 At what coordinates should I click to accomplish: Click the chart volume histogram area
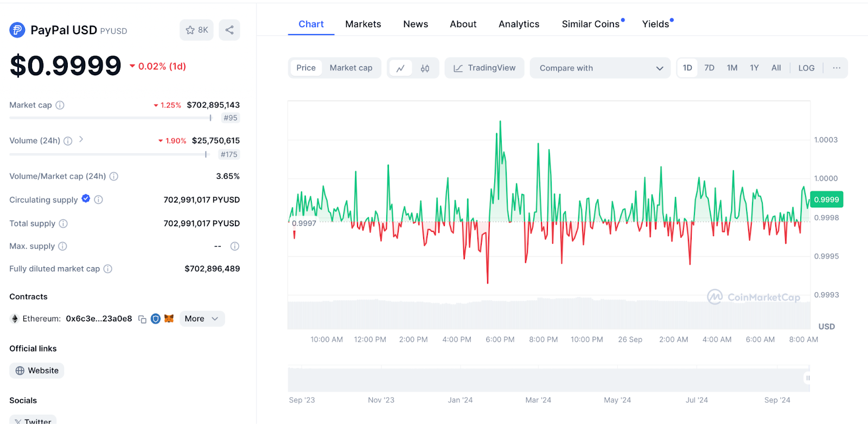[549, 313]
